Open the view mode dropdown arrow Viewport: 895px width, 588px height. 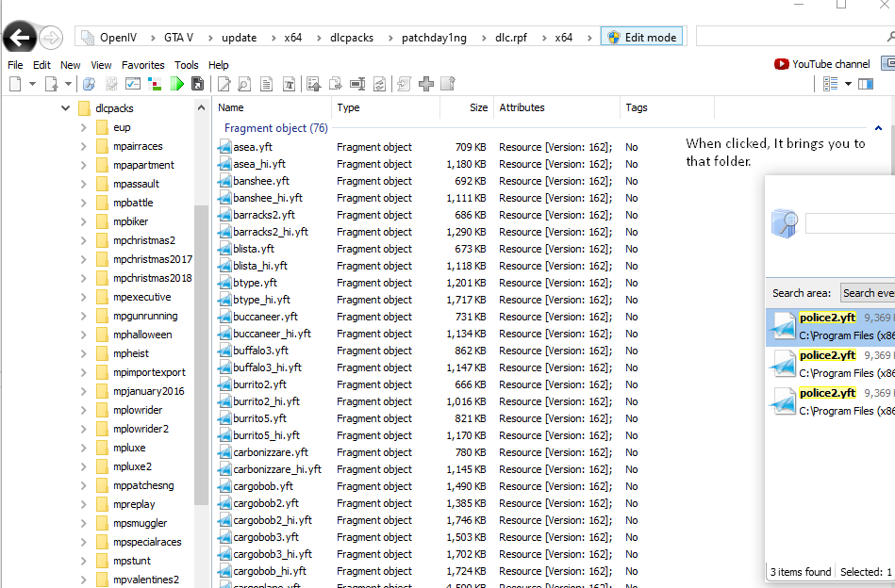click(x=848, y=84)
